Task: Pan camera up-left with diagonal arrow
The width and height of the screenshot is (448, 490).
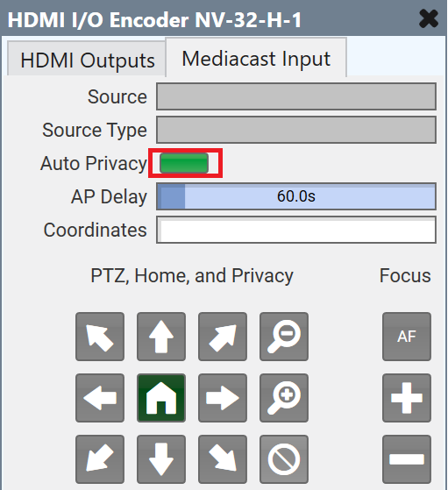Action: click(100, 337)
